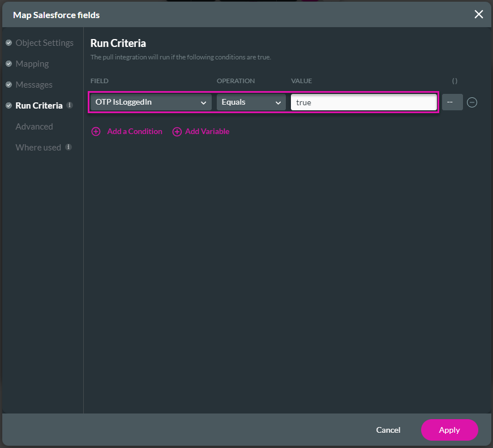Click the plus icon before Add a Condition
The height and width of the screenshot is (448, 493).
point(96,131)
